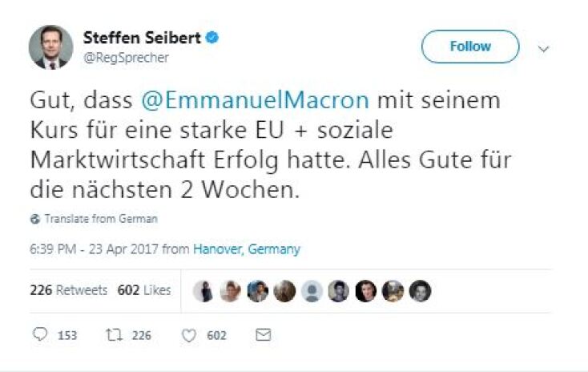The height and width of the screenshot is (372, 588).
Task: Open the tweet options chevron dropdown
Action: [x=544, y=48]
